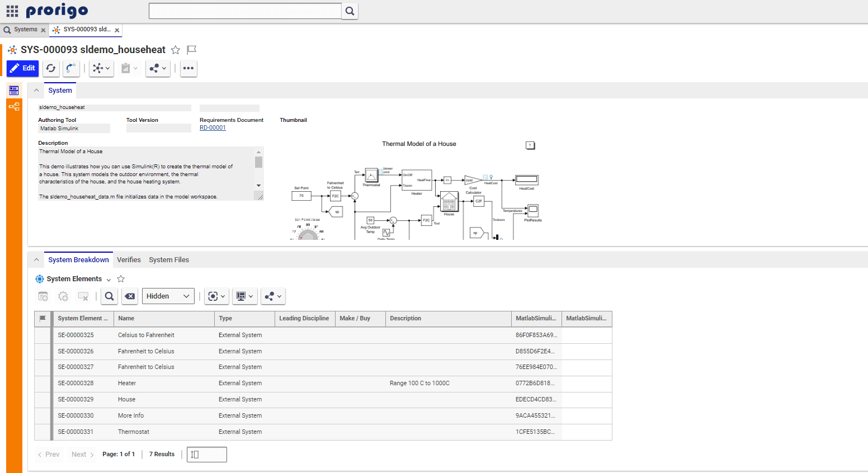The width and height of the screenshot is (868, 473).
Task: Refresh the system record
Action: tap(51, 68)
